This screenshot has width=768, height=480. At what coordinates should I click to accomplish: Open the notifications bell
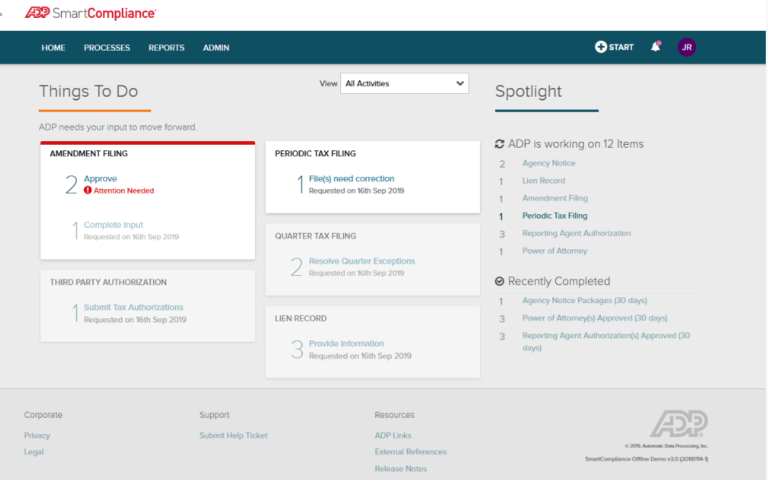[x=655, y=47]
